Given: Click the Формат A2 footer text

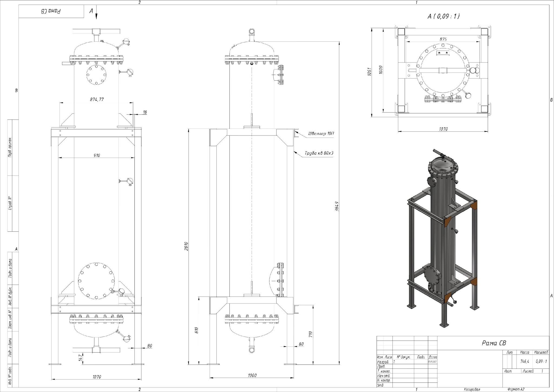Looking at the screenshot, I should pos(516,390).
